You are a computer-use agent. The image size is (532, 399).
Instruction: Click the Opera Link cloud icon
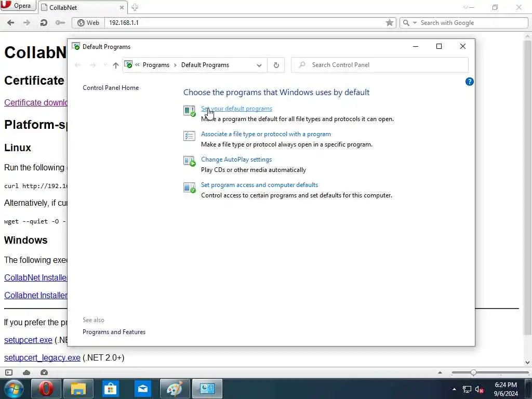pos(26,373)
